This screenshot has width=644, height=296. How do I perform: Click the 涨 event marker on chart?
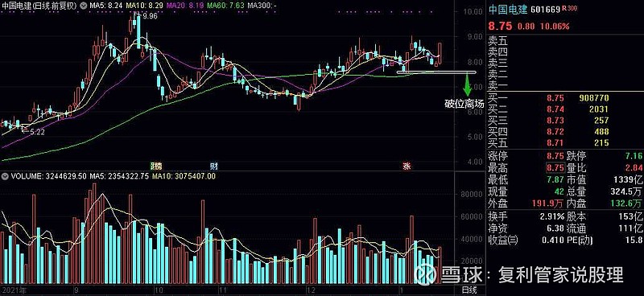[x=407, y=166]
